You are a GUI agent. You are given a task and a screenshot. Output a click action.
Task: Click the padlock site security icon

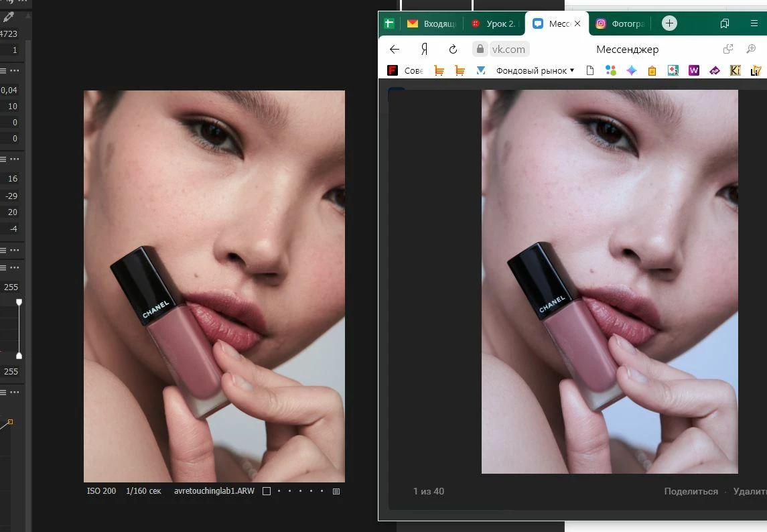(x=480, y=49)
